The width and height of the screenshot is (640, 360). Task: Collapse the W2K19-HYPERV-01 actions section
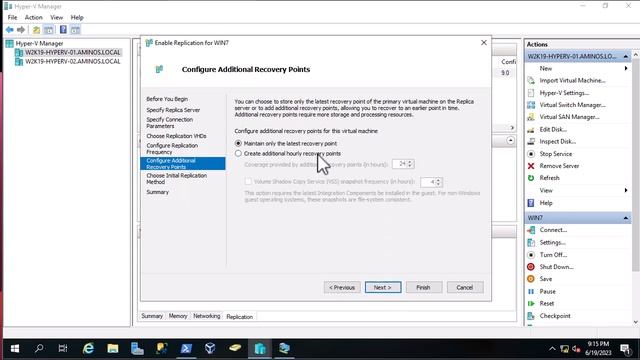pyautogui.click(x=626, y=56)
